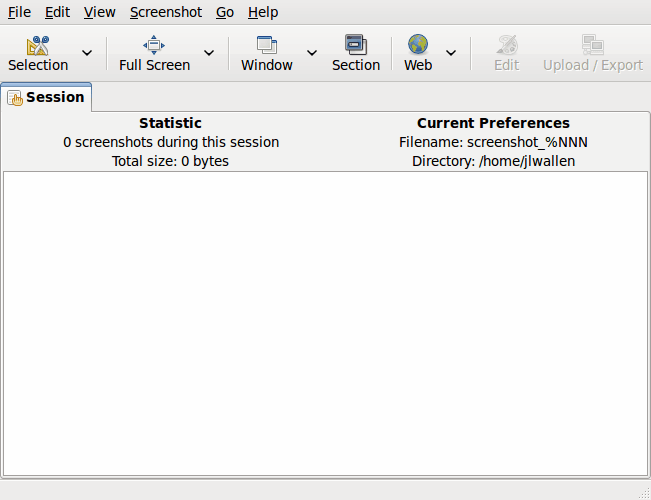Click the Selection capture icon
The height and width of the screenshot is (500, 651).
pyautogui.click(x=38, y=45)
